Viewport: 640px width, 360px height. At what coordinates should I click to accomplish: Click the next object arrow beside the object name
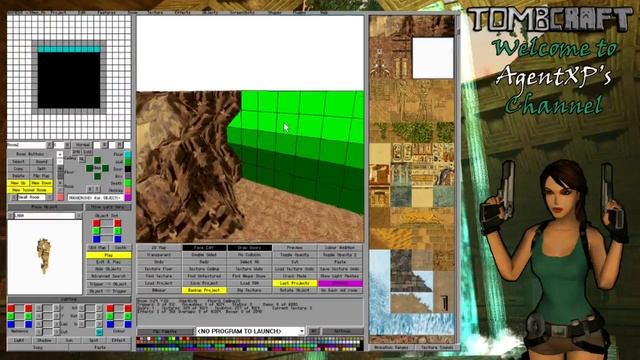pyautogui.click(x=79, y=216)
